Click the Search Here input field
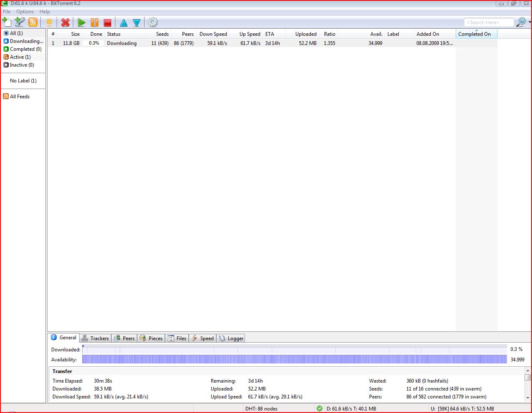 [x=489, y=22]
